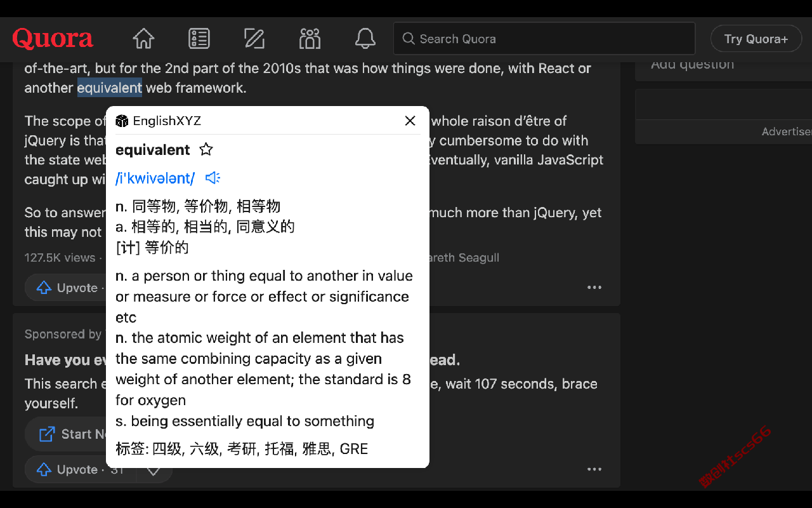Open the Notifications bell icon

pyautogui.click(x=365, y=39)
